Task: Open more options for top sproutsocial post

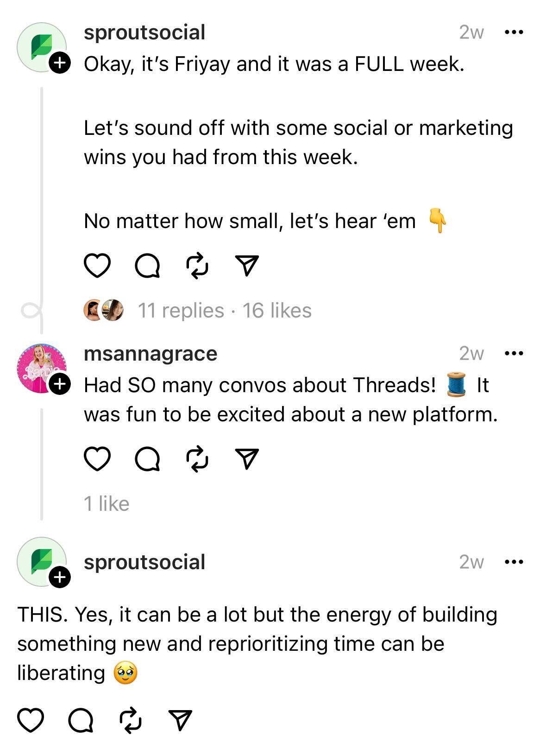Action: [514, 32]
